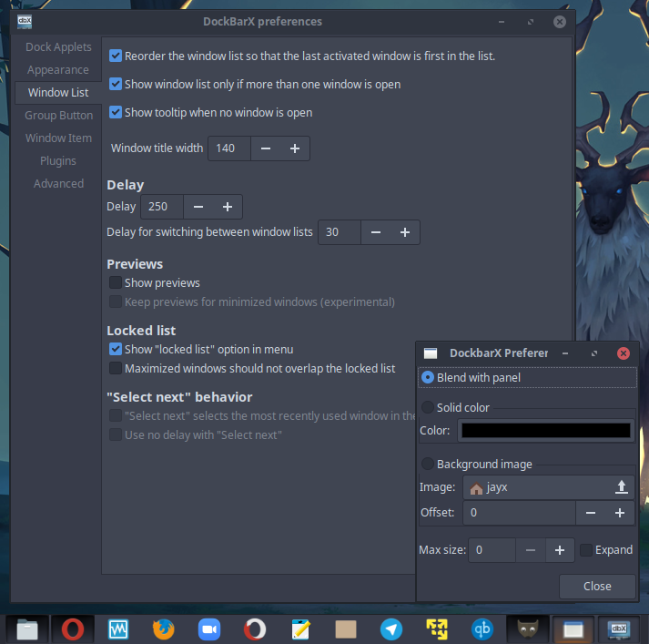This screenshot has height=644, width=649.
Task: Increase the Max size value
Action: [x=560, y=550]
